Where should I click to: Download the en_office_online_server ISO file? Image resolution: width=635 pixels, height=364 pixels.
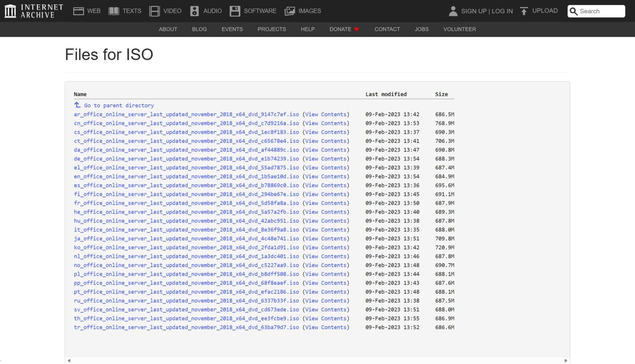(186, 176)
